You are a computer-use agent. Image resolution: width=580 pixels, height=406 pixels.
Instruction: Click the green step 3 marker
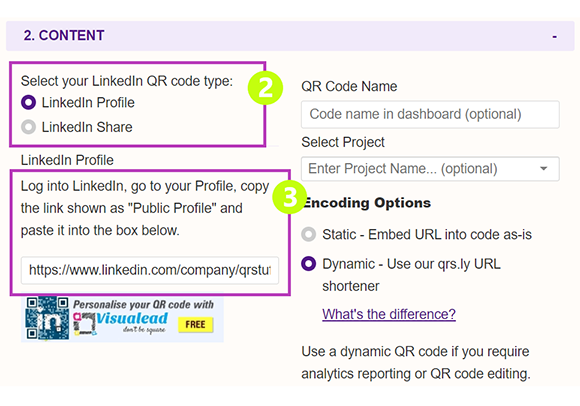coord(290,197)
